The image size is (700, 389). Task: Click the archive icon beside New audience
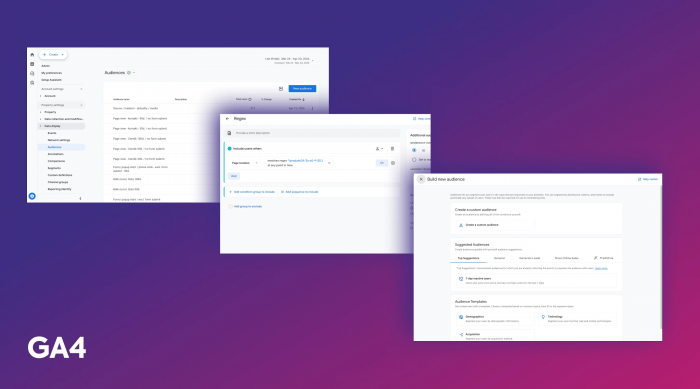281,88
